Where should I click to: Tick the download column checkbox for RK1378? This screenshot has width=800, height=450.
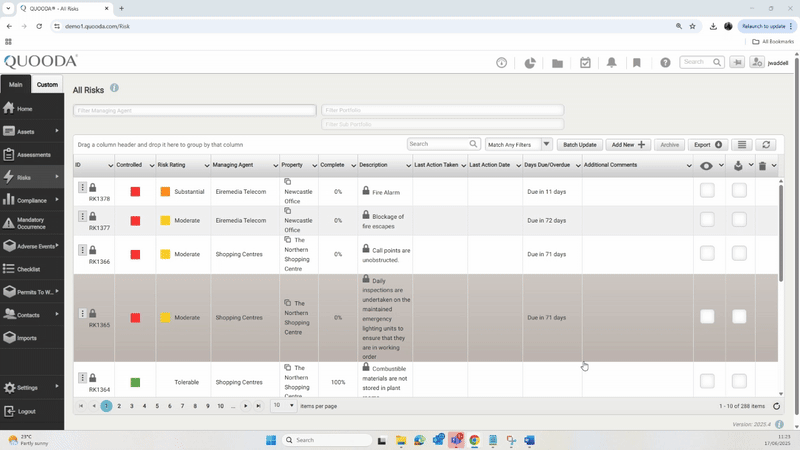tap(739, 191)
